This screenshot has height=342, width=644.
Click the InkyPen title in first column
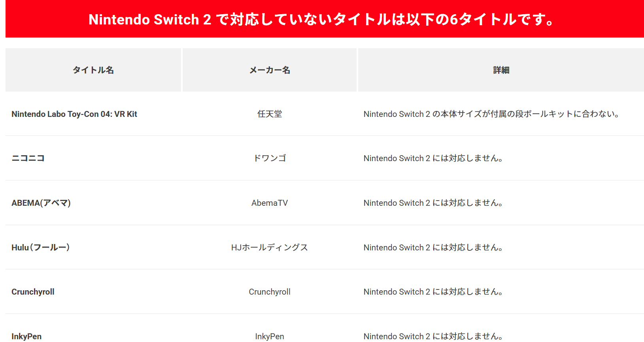tap(26, 336)
